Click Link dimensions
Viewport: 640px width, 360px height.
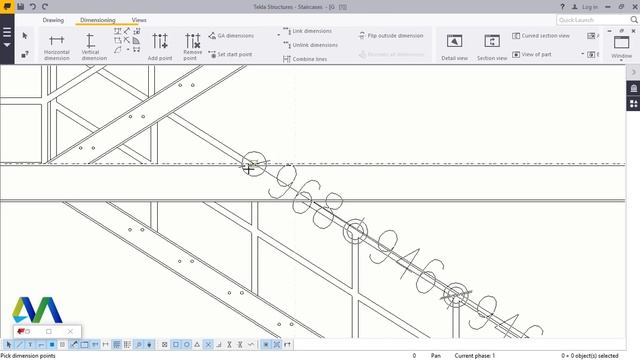[x=308, y=31]
